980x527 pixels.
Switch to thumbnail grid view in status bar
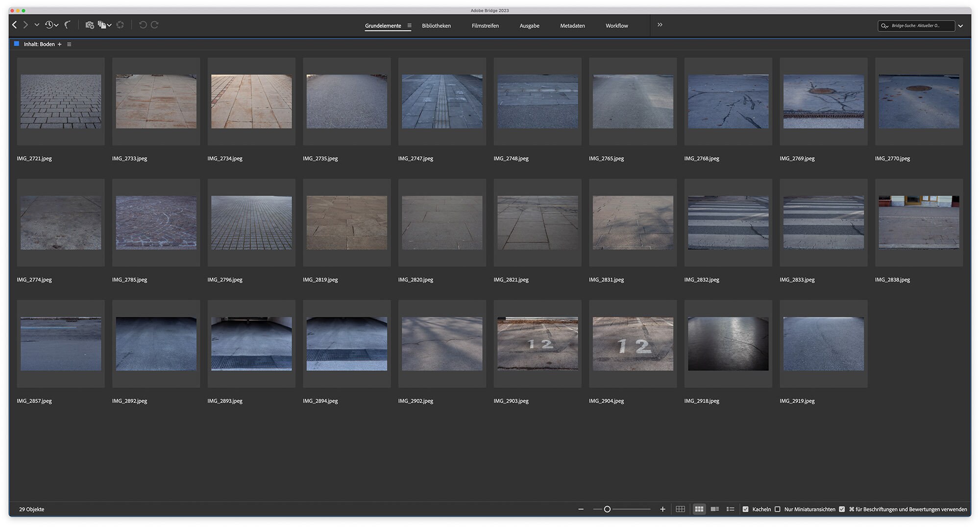click(x=700, y=509)
